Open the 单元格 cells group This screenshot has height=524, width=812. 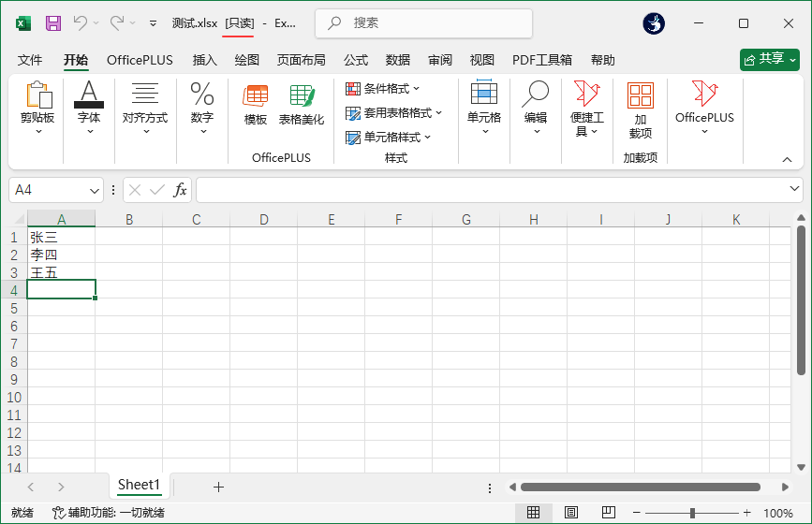[484, 108]
